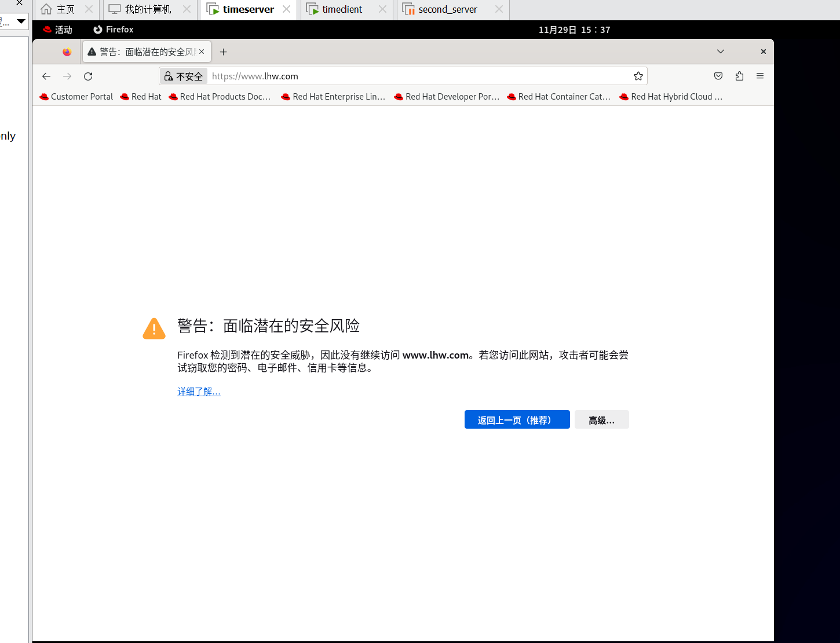840x643 pixels.
Task: Click the 高级… advanced button
Action: (x=602, y=419)
